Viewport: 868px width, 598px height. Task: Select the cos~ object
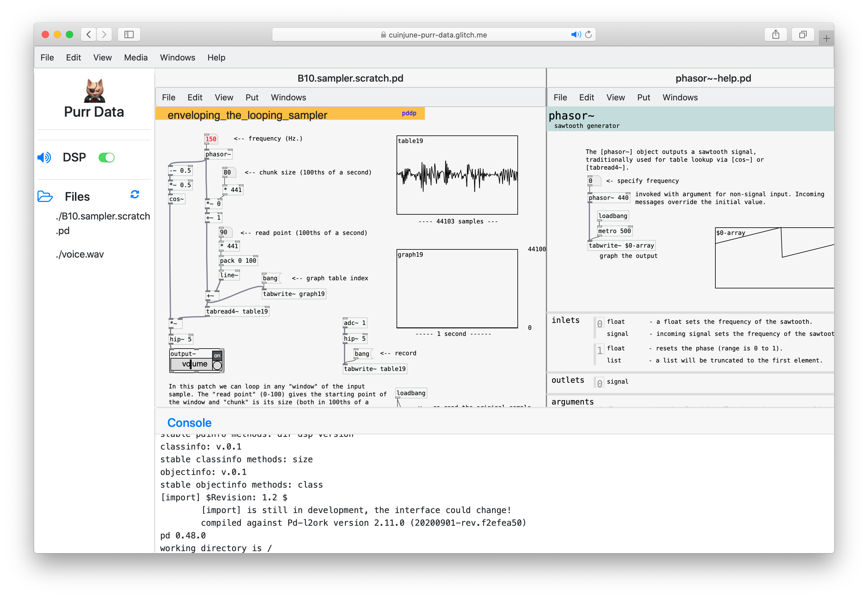point(177,199)
